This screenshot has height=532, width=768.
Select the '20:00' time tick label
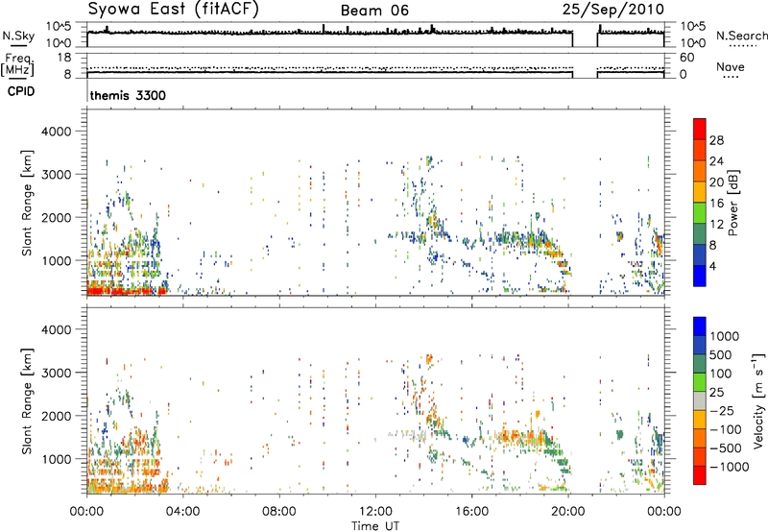[x=567, y=512]
